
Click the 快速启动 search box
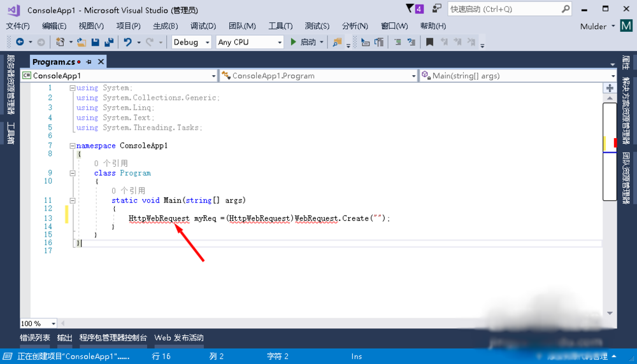point(503,9)
